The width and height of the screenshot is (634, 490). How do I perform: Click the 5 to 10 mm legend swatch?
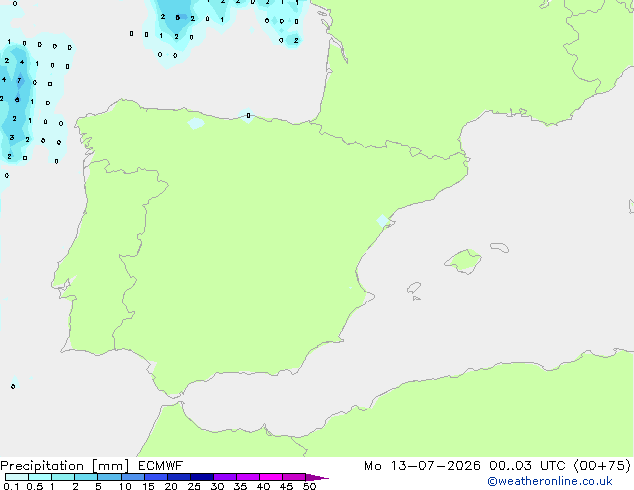tap(109, 477)
